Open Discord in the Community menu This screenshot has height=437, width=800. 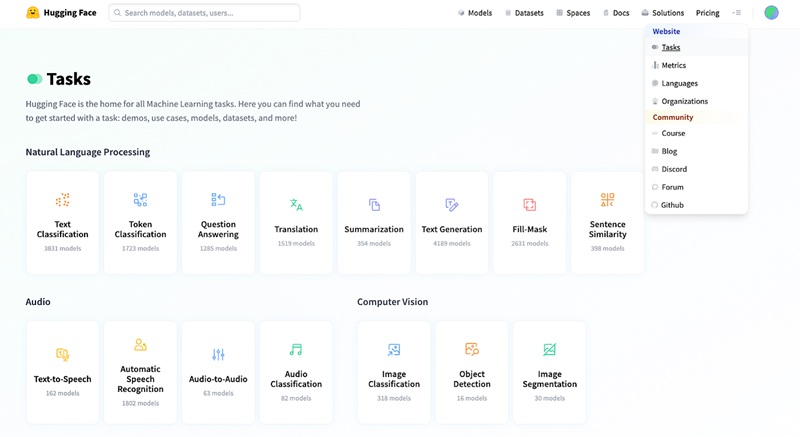click(696, 169)
